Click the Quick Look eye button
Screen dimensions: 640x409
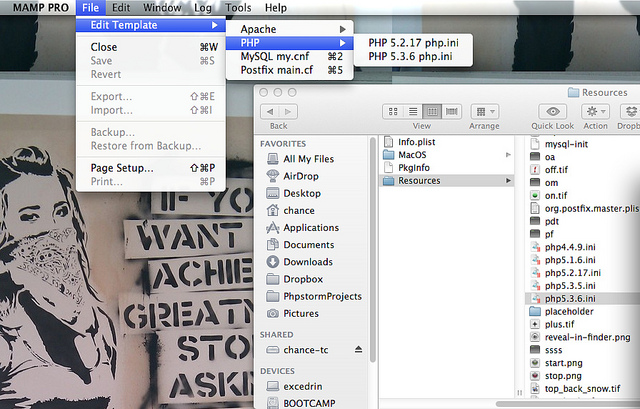[553, 111]
